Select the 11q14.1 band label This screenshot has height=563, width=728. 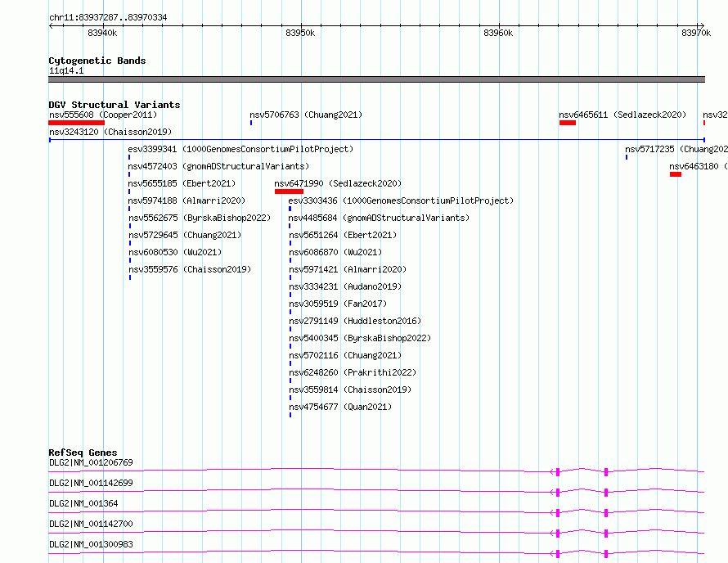66,70
